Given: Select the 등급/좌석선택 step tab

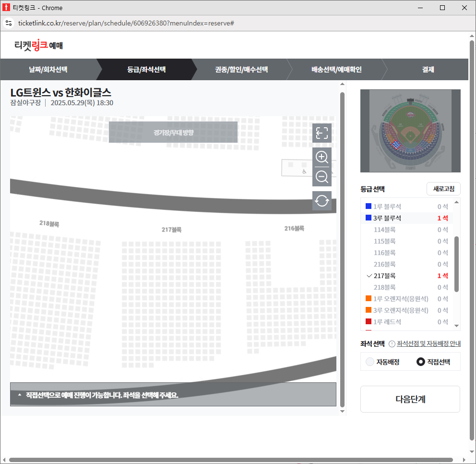Looking at the screenshot, I should 146,69.
